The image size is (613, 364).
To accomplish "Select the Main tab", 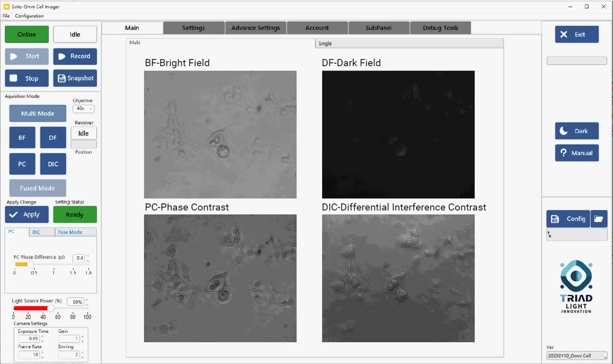I will [x=132, y=28].
